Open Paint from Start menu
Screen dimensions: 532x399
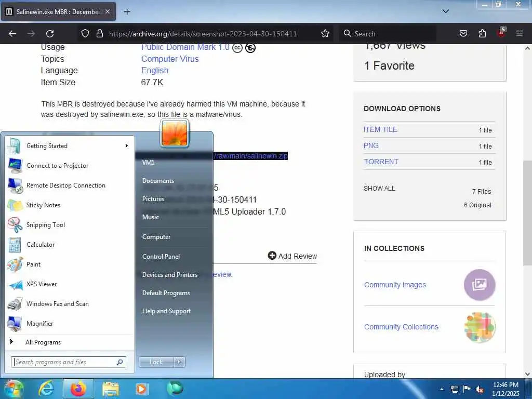pos(69,264)
